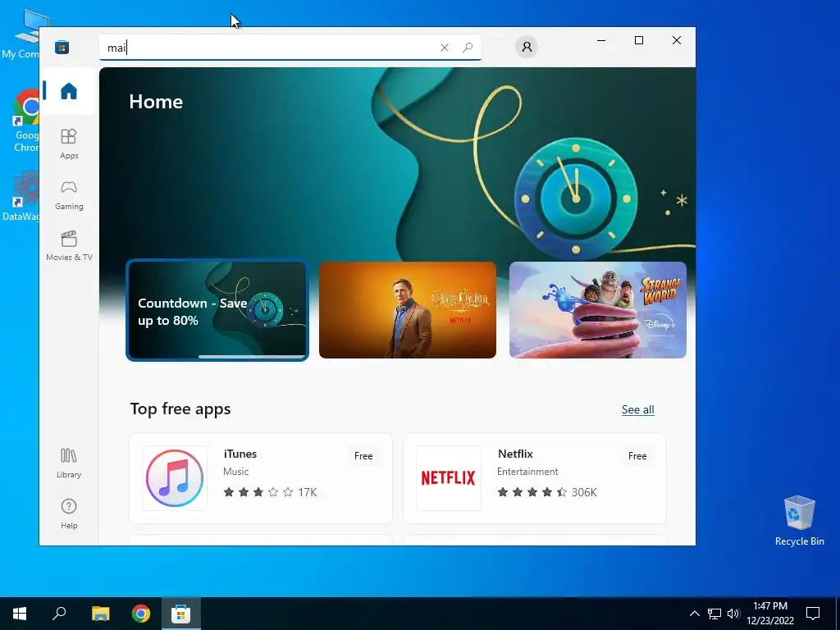Click the Free button for Netflix
The image size is (840, 630).
point(637,456)
